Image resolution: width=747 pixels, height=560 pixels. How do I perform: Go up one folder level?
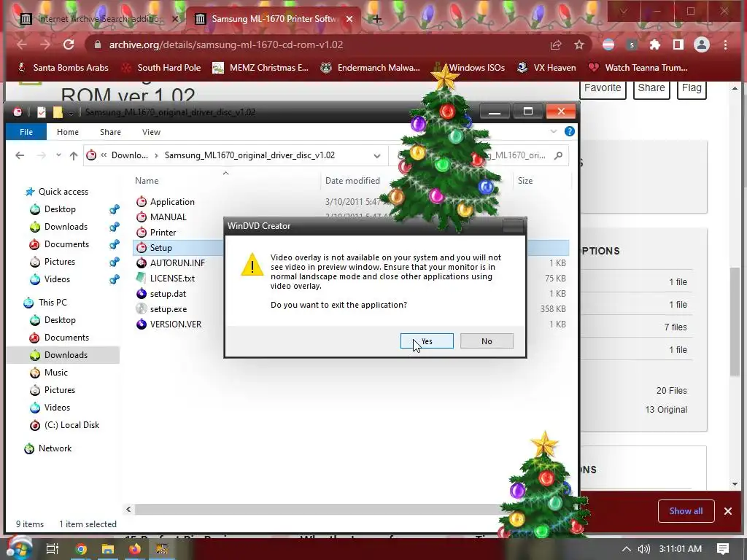[74, 155]
